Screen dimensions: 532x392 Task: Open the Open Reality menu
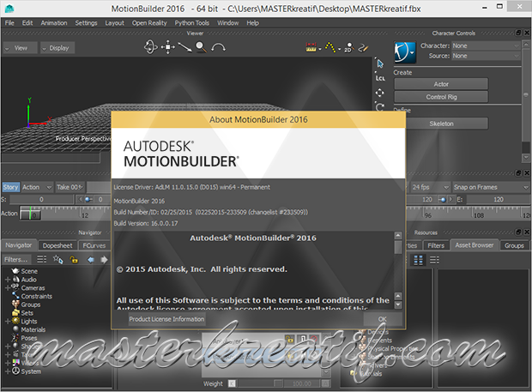[149, 22]
